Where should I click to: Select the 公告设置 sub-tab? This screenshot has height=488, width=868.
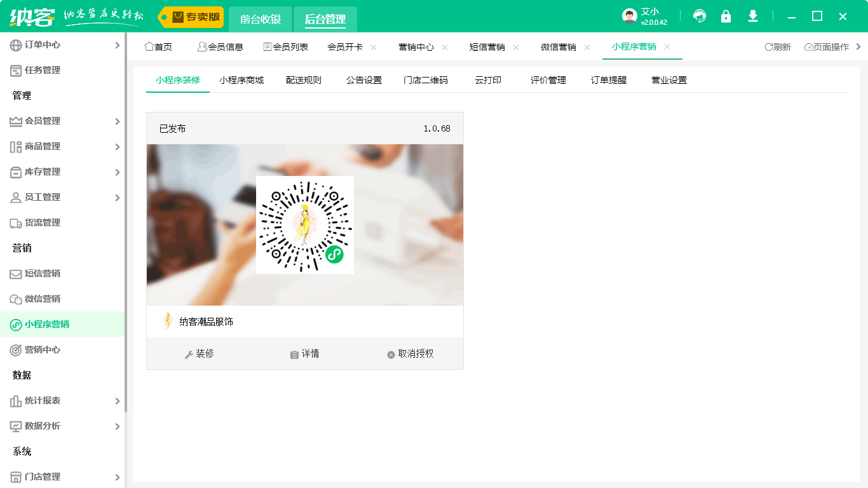[x=364, y=80]
